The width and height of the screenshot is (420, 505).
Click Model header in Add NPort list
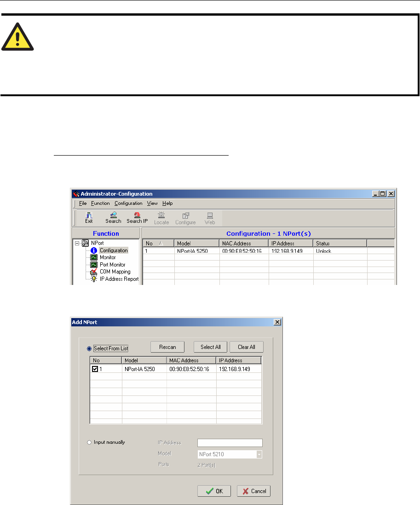[144, 360]
